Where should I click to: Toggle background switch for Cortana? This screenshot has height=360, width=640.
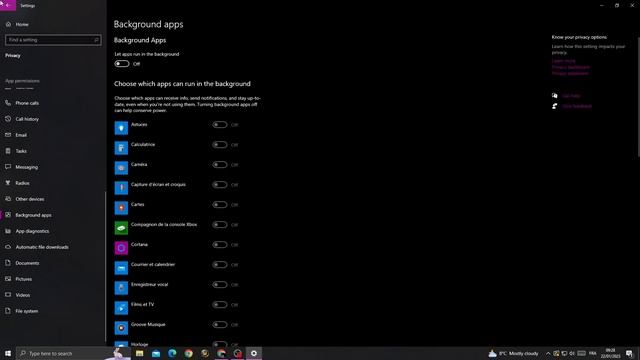click(220, 244)
